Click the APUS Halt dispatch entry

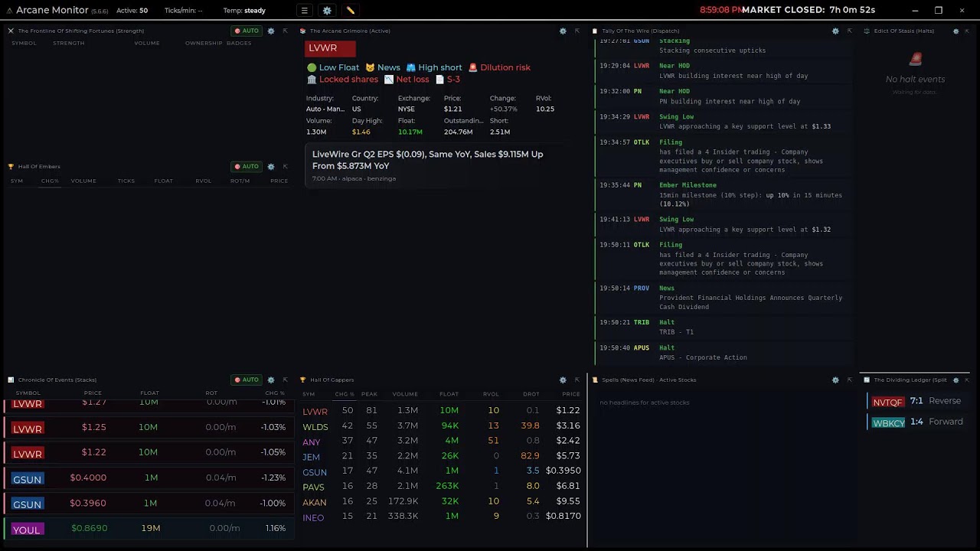(x=724, y=353)
